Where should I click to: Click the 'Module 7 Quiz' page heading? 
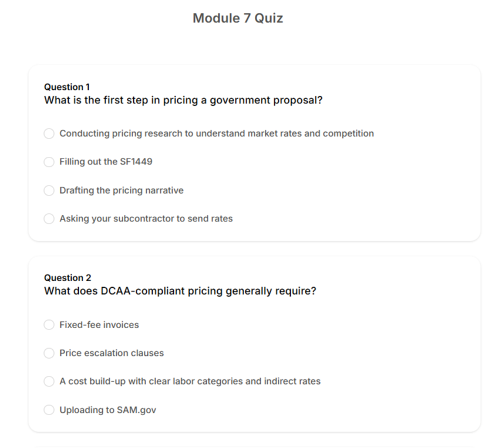tap(238, 18)
